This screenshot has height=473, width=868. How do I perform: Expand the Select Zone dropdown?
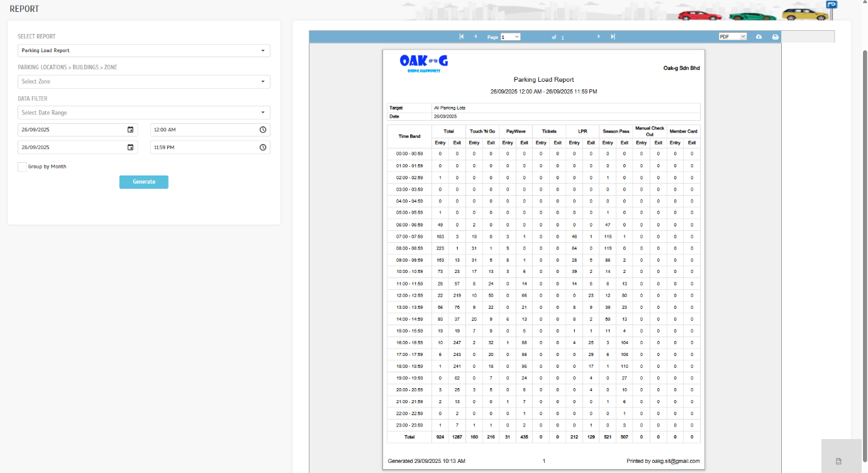(x=144, y=82)
